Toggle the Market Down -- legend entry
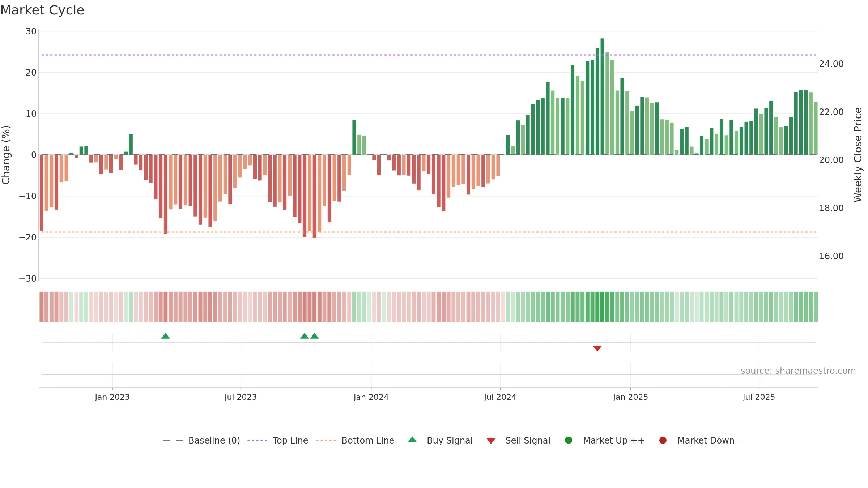Screen dimensions: 868x488 (701, 440)
